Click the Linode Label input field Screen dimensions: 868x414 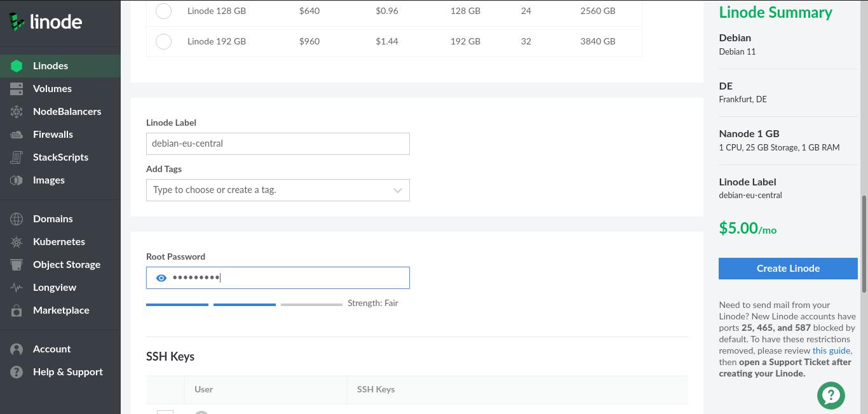[x=278, y=144]
